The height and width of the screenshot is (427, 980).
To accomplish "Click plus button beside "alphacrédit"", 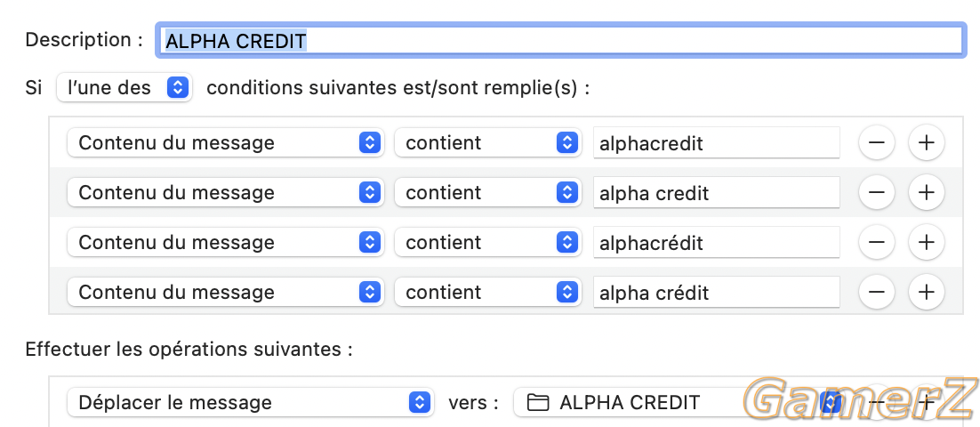I will point(926,242).
